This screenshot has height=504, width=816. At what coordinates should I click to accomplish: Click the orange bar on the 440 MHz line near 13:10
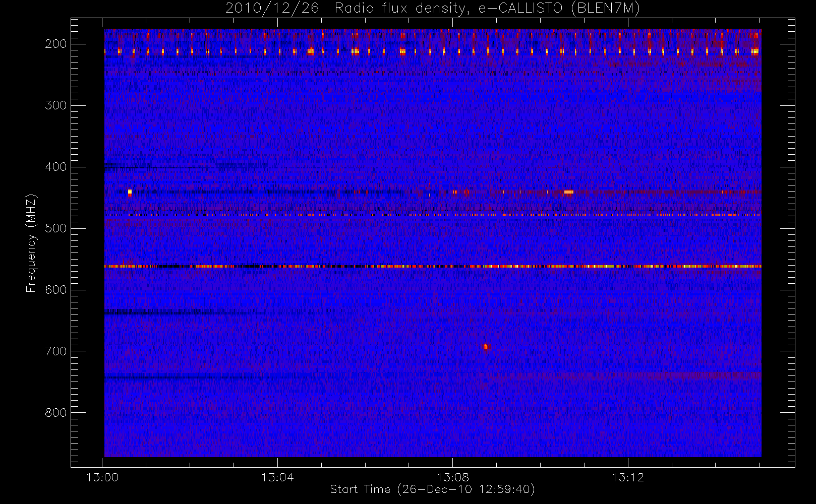point(569,192)
